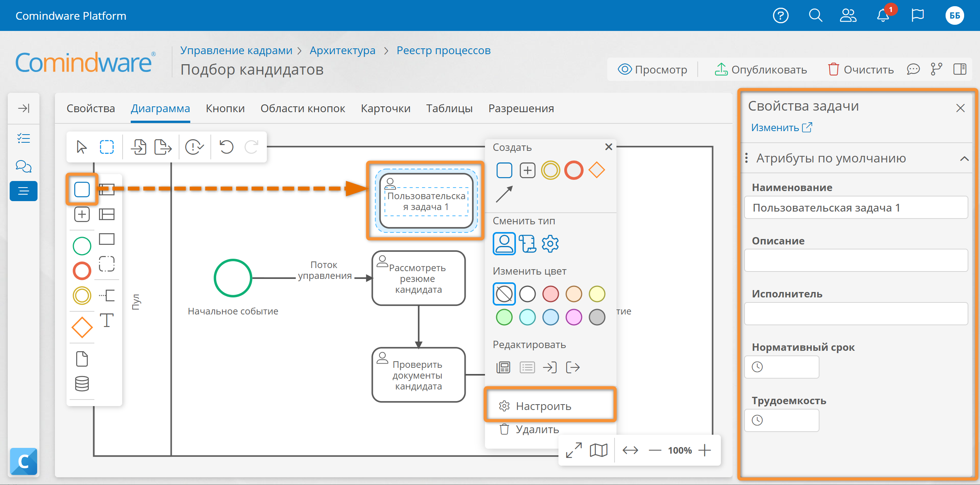Change task type to script task
The image size is (980, 485).
pos(528,244)
